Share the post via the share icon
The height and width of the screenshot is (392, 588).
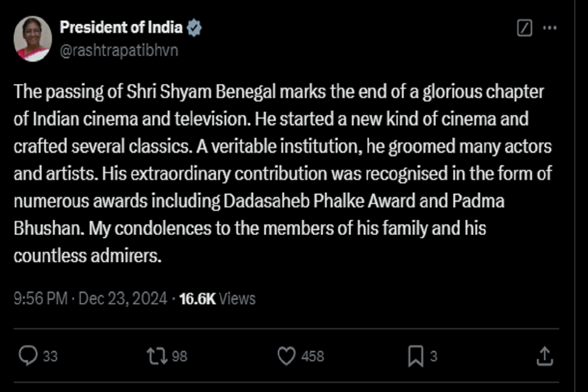coord(544,356)
